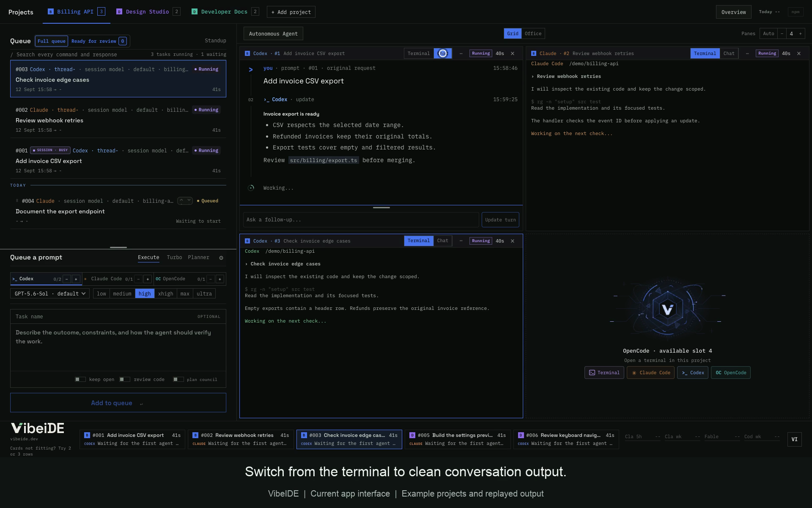Screen dimensions: 812x508
Task: Click the Task name input field
Action: coord(118,317)
